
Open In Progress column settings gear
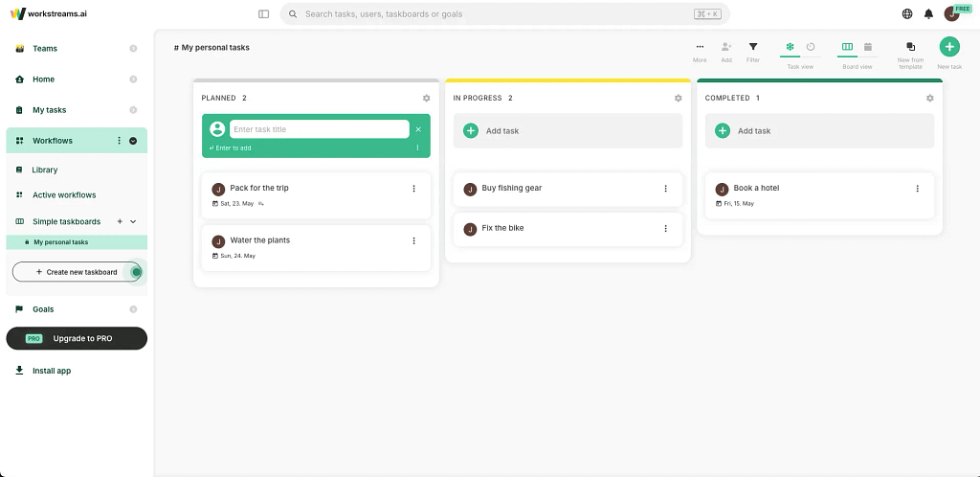pos(679,98)
